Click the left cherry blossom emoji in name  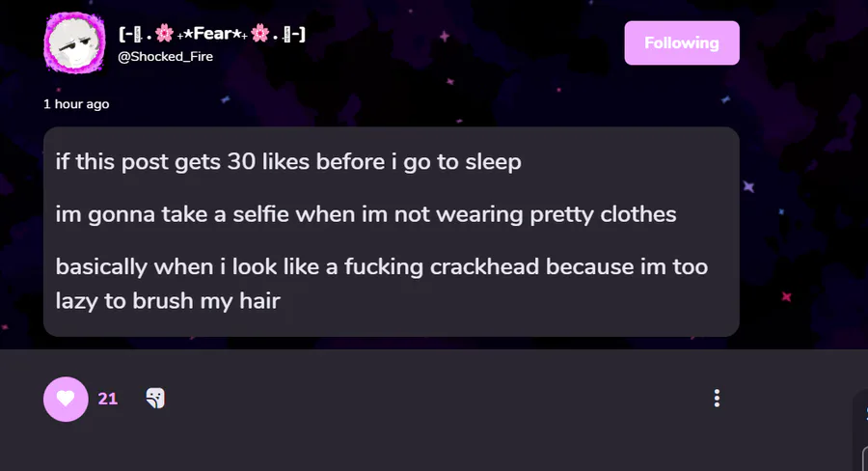click(164, 34)
